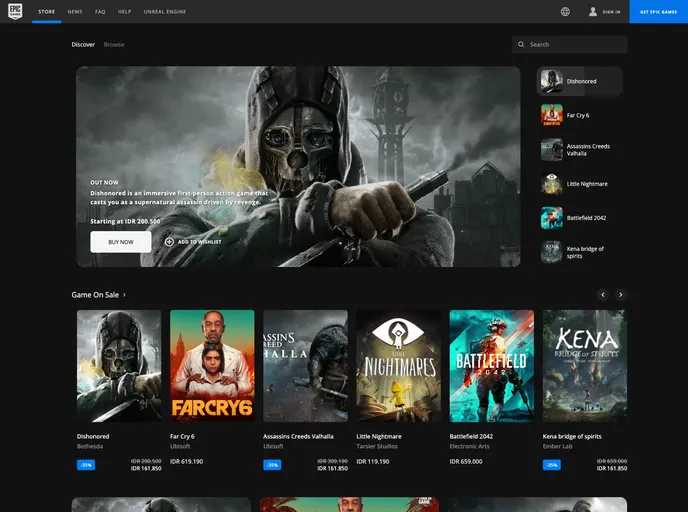Click Far Cry 6 title under cover

coord(182,436)
